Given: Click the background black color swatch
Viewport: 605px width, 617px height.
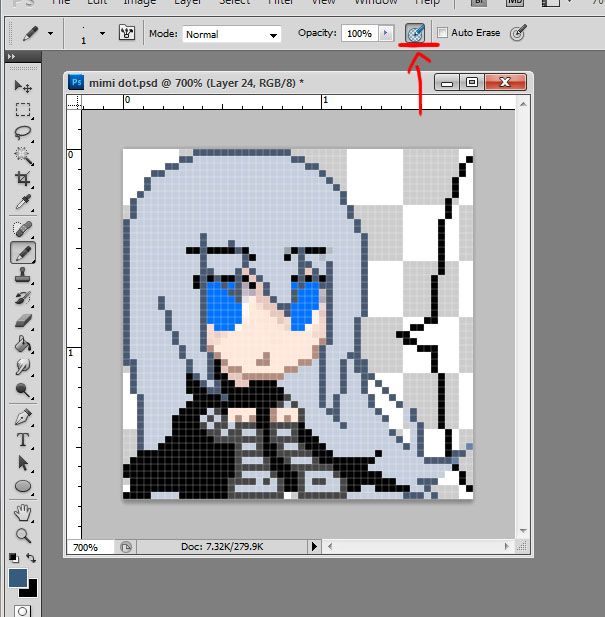Looking at the screenshot, I should [x=31, y=589].
